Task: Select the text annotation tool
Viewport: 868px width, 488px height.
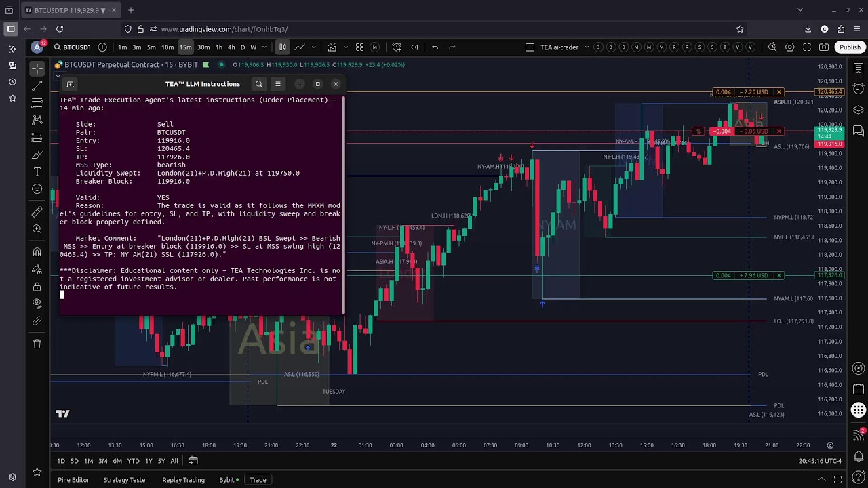Action: 37,172
